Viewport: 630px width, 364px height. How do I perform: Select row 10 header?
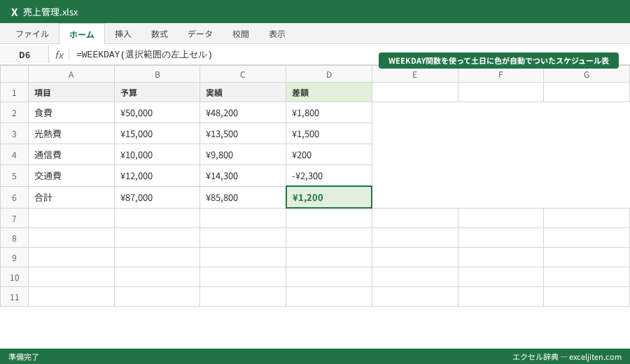pyautogui.click(x=14, y=277)
